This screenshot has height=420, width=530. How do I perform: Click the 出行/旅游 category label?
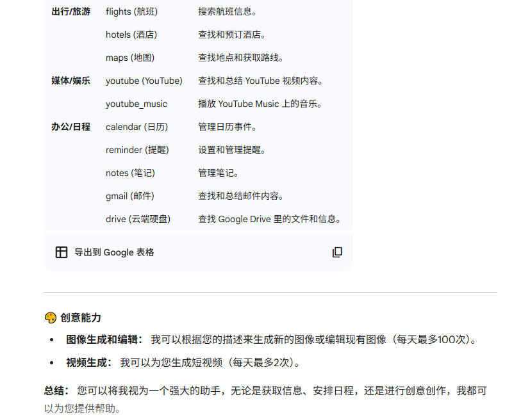tap(70, 12)
